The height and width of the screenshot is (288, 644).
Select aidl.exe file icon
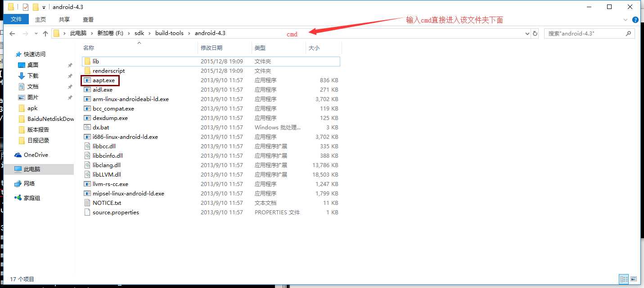coord(87,89)
